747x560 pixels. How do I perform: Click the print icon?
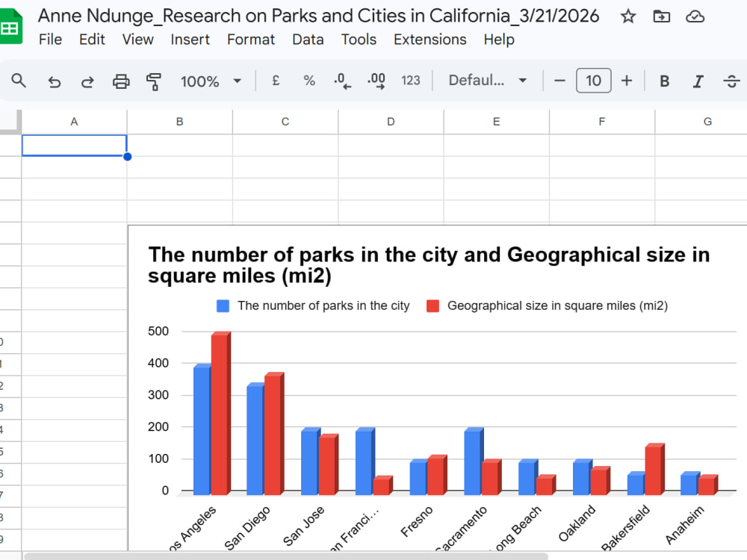pos(121,81)
